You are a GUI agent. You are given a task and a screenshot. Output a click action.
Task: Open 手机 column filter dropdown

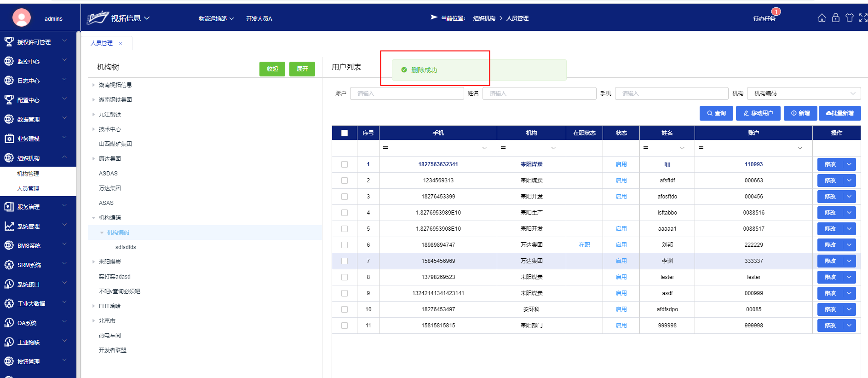point(484,148)
